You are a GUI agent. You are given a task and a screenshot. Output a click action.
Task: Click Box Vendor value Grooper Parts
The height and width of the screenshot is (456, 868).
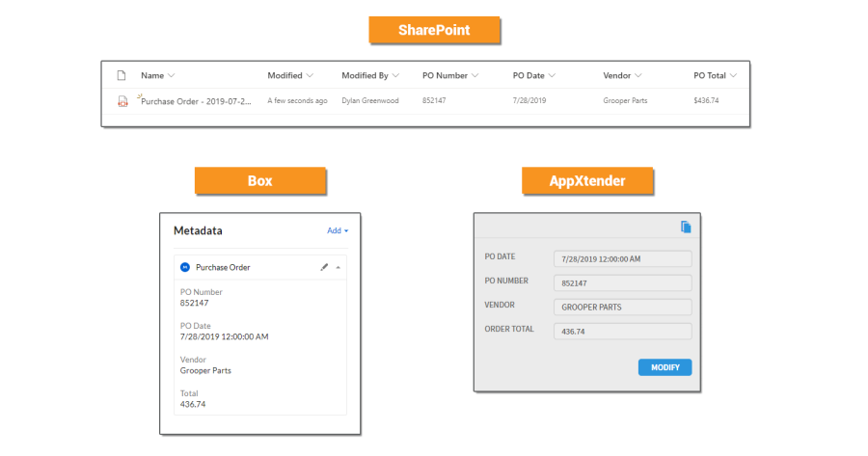click(205, 371)
